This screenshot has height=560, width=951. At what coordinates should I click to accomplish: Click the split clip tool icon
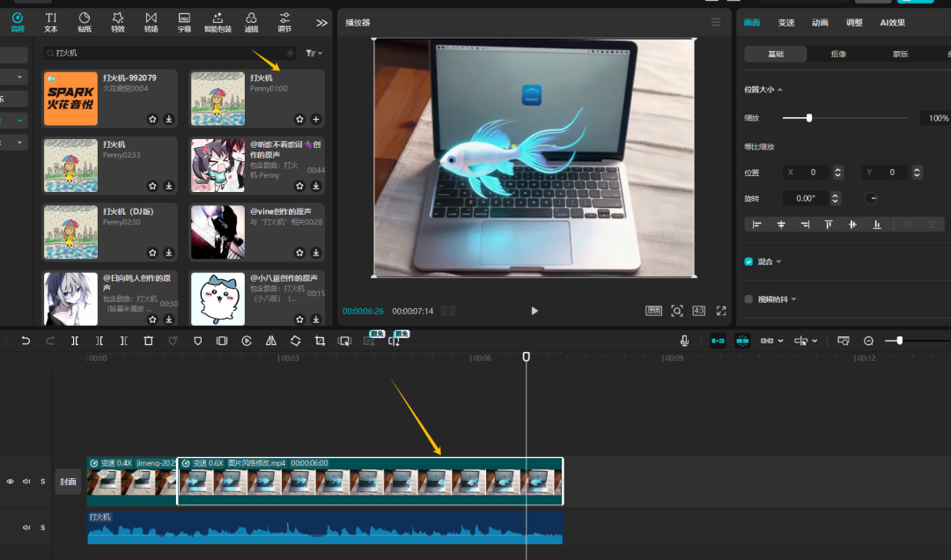75,341
